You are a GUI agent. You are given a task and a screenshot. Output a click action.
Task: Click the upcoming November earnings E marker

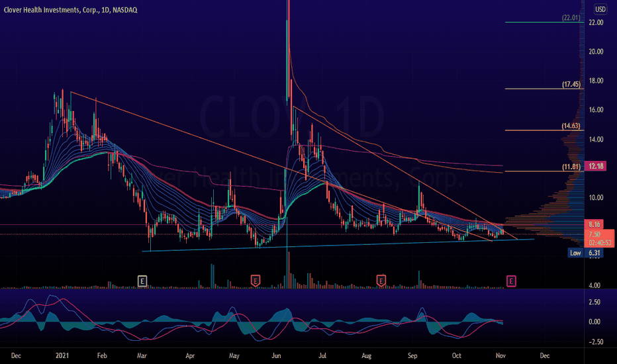pos(511,281)
